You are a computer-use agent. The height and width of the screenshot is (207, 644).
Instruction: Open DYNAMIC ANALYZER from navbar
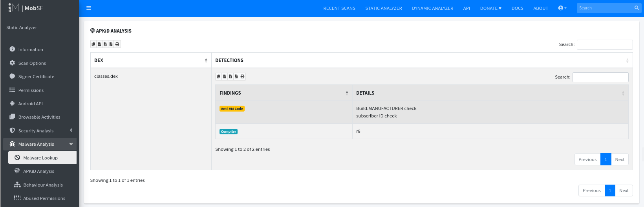click(432, 8)
